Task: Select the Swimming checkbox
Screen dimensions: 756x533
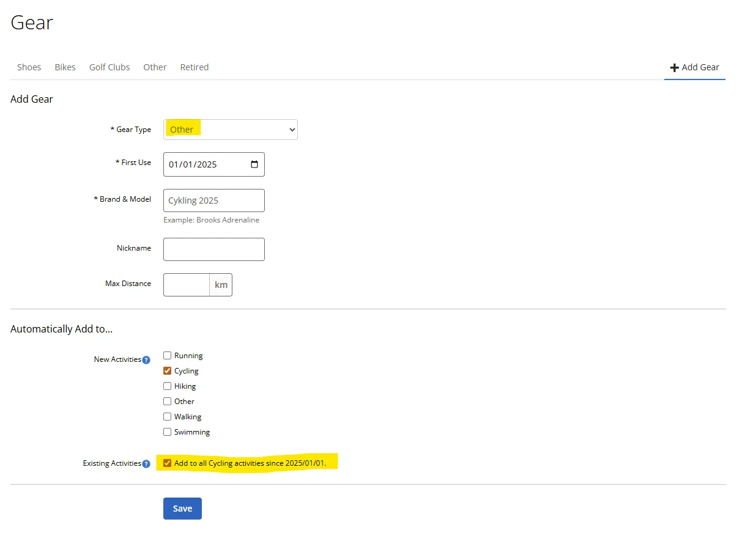Action: [168, 432]
